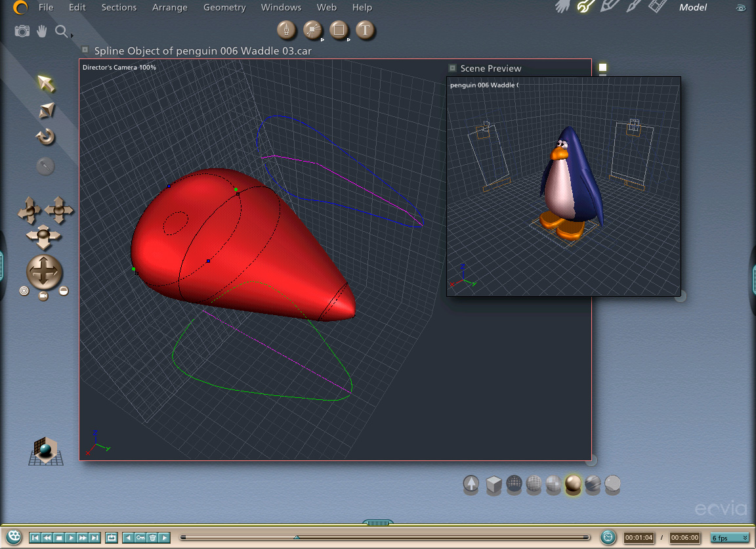
Task: Choose the arrow Move/Selection tool
Action: (45, 83)
